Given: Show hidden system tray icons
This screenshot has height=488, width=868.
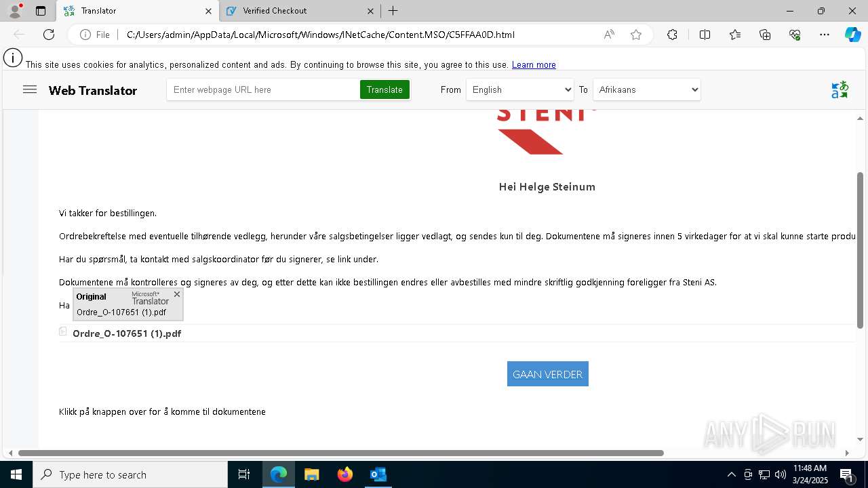Looking at the screenshot, I should pyautogui.click(x=731, y=474).
